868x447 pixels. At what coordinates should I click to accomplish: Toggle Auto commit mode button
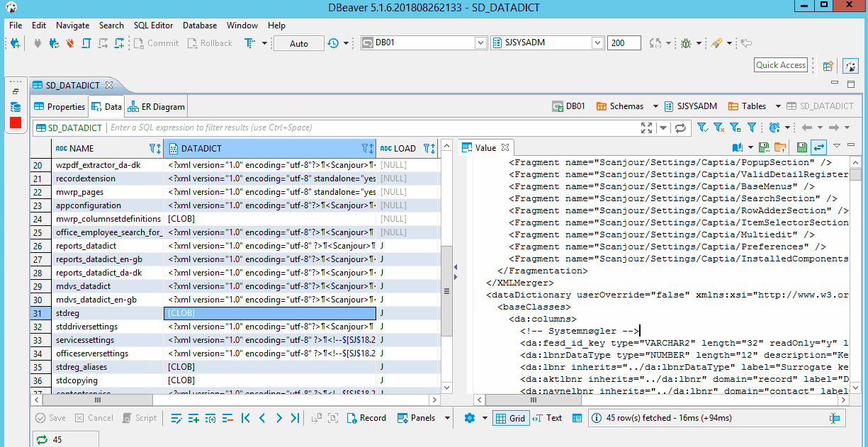(299, 43)
